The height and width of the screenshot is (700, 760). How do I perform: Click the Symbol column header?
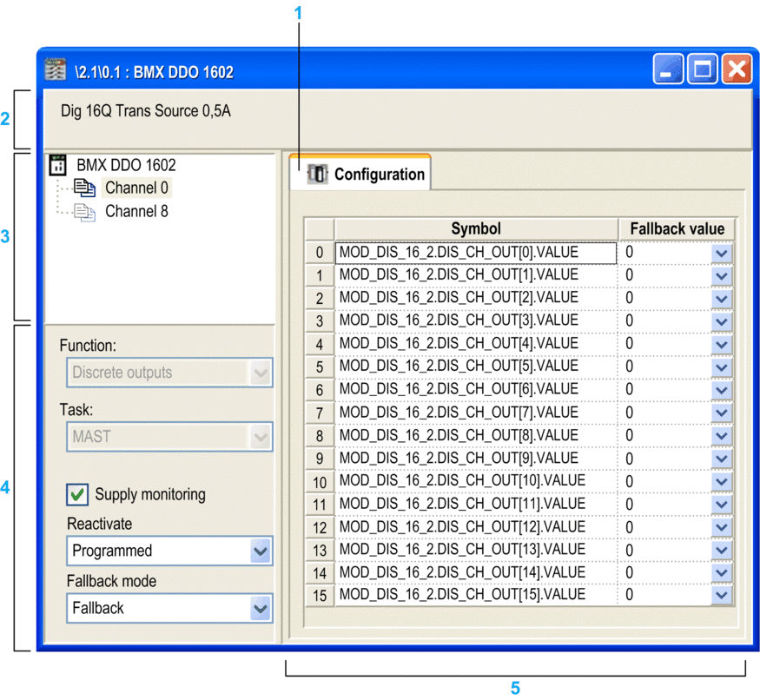tap(476, 228)
